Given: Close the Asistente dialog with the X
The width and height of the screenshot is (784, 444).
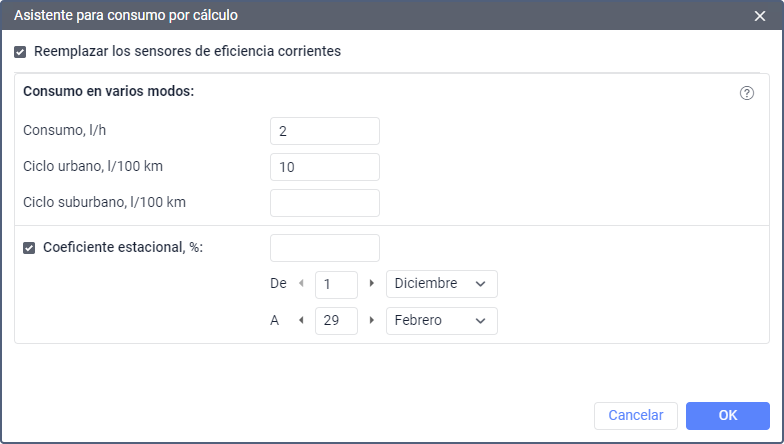Looking at the screenshot, I should pyautogui.click(x=759, y=15).
